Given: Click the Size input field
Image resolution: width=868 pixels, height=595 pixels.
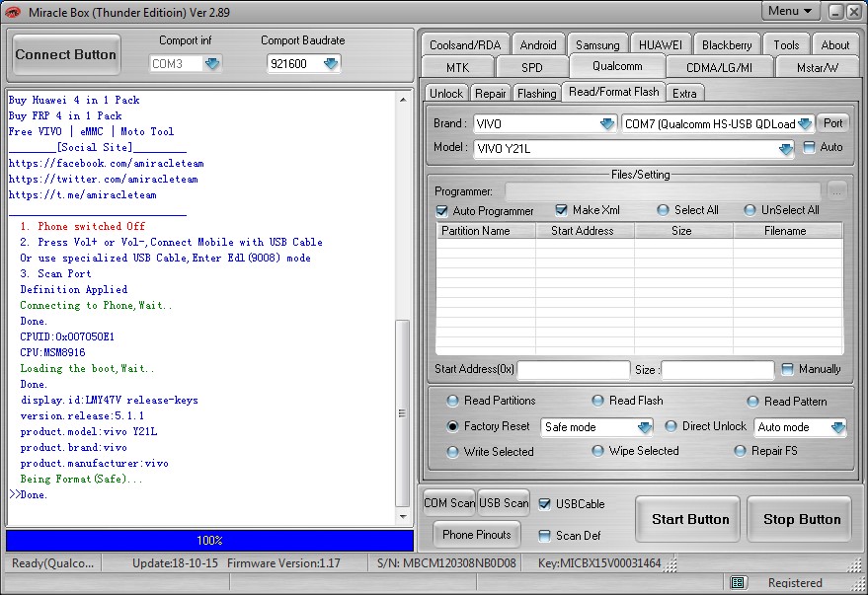Looking at the screenshot, I should [718, 369].
